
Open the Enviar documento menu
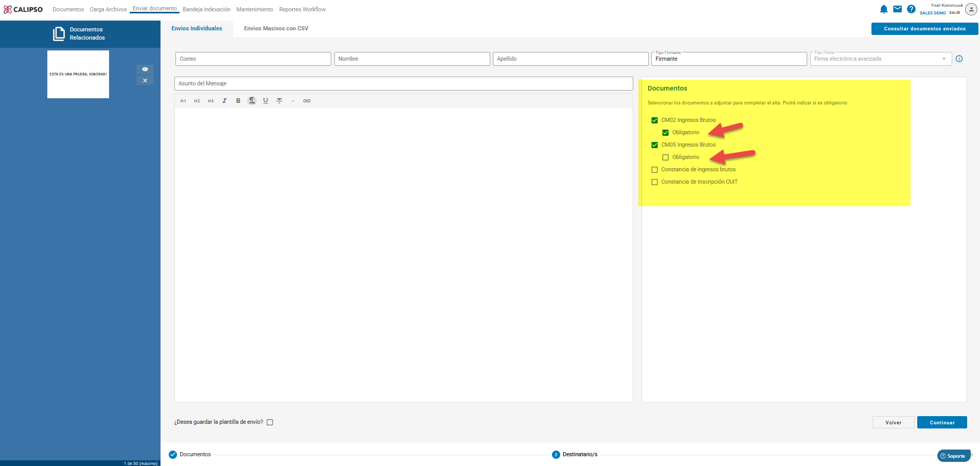click(154, 9)
